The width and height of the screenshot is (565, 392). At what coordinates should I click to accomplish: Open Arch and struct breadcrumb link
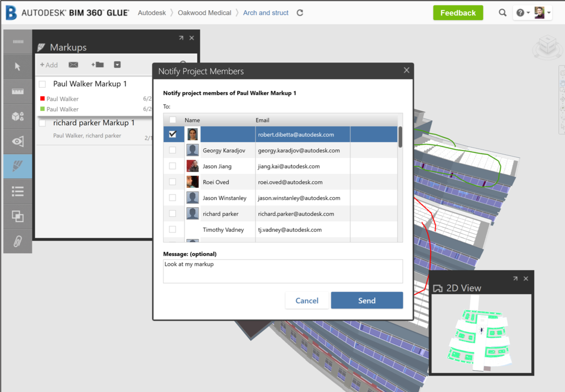click(266, 13)
